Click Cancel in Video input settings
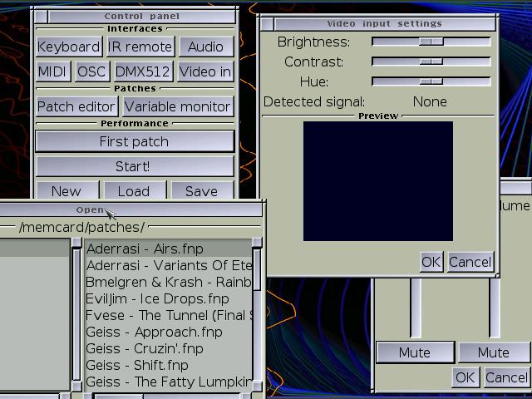532x399 pixels. (470, 262)
